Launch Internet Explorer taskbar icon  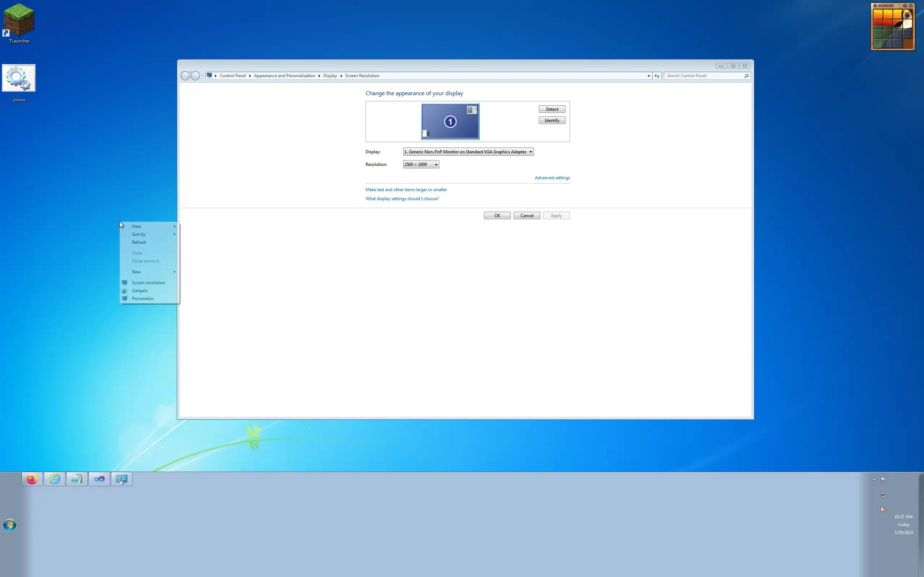[55, 479]
